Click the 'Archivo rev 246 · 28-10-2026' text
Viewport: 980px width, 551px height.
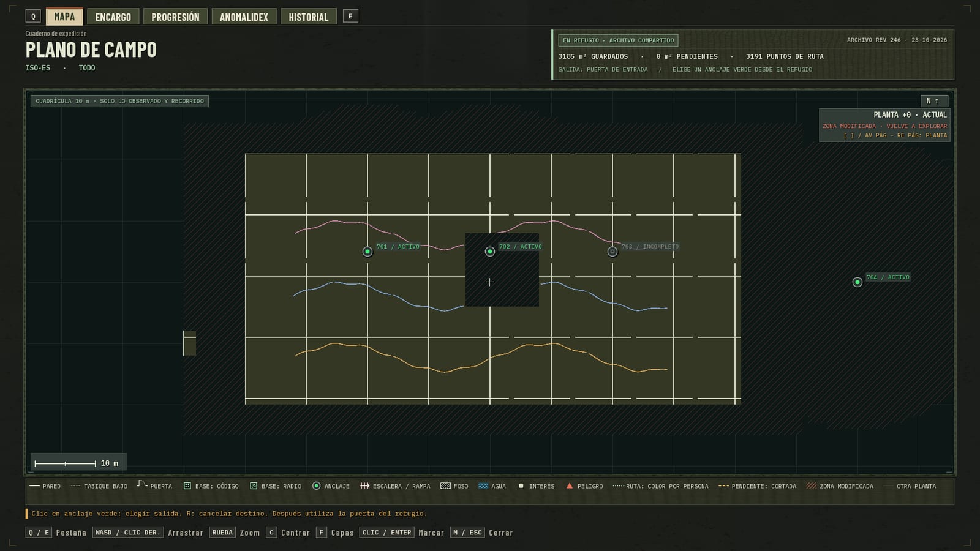click(897, 40)
